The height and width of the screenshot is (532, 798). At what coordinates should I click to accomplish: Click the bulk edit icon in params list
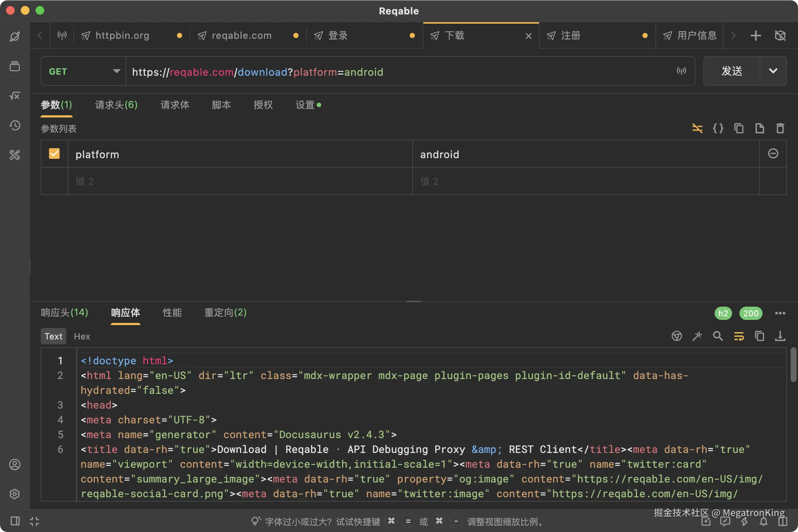click(x=697, y=128)
